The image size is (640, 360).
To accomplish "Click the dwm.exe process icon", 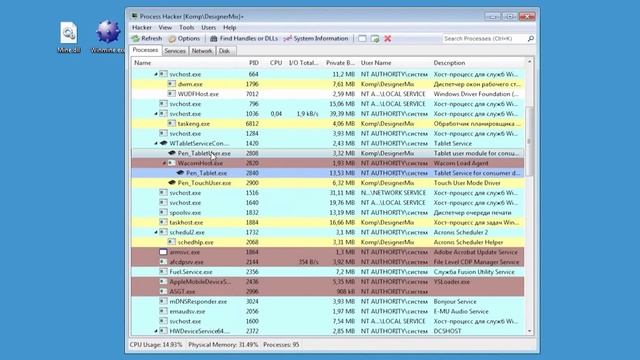I will pyautogui.click(x=172, y=84).
